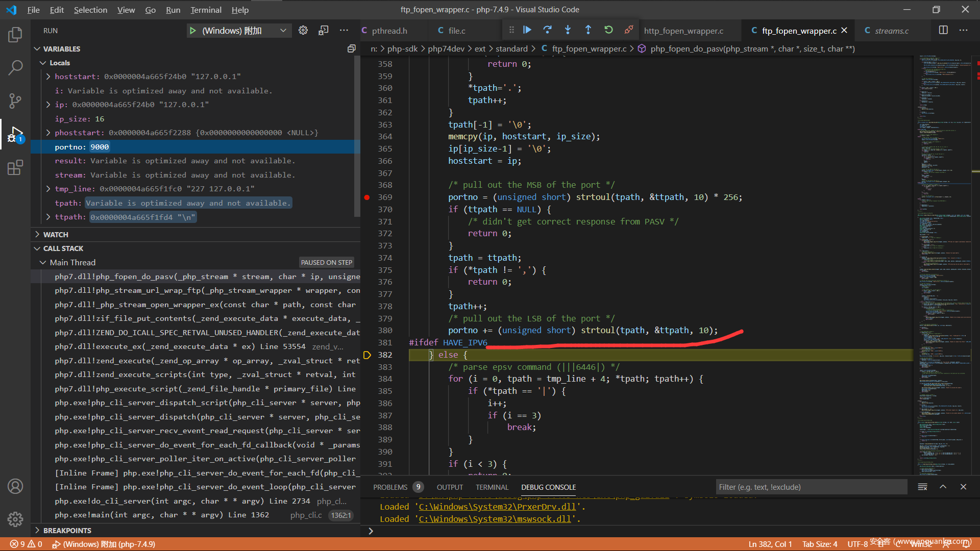
Task: Expand the BREAKPOINTS section
Action: click(x=67, y=531)
